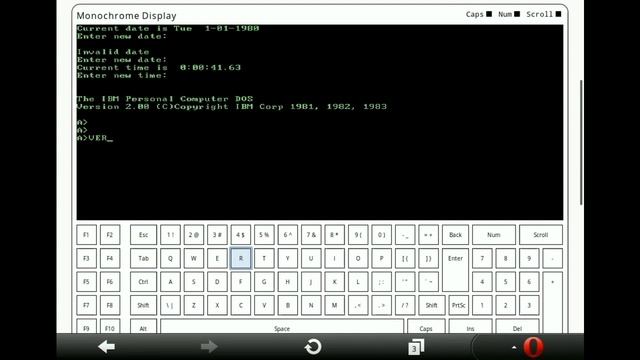Go back with the browser back arrow
The height and width of the screenshot is (360, 640).
point(107,347)
